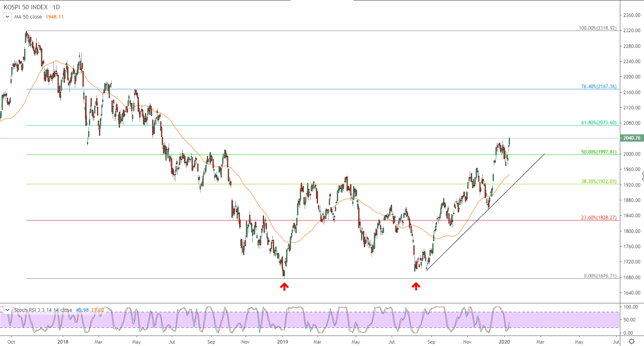Click the Stoch RSI value 27.02
Image resolution: width=644 pixels, height=346 pixels.
(97, 310)
